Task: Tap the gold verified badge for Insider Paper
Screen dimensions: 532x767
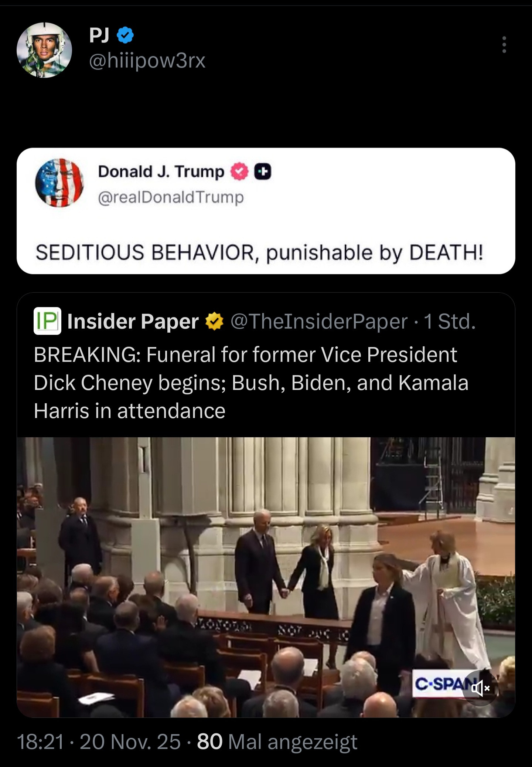Action: coord(214,321)
